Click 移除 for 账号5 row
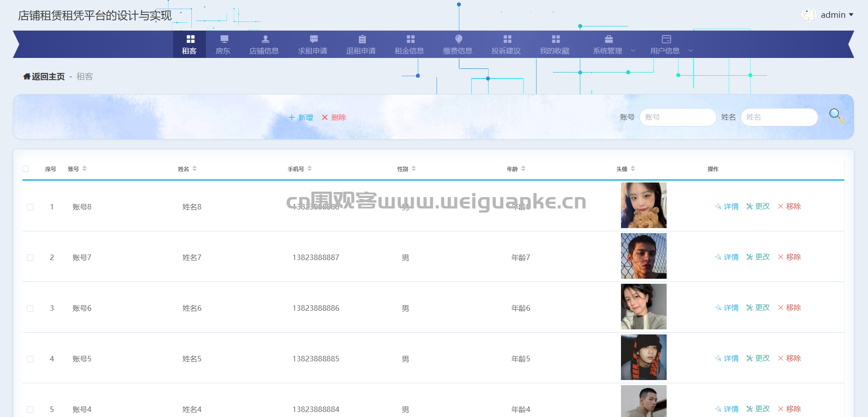Screen dimensions: 868x417 point(789,358)
